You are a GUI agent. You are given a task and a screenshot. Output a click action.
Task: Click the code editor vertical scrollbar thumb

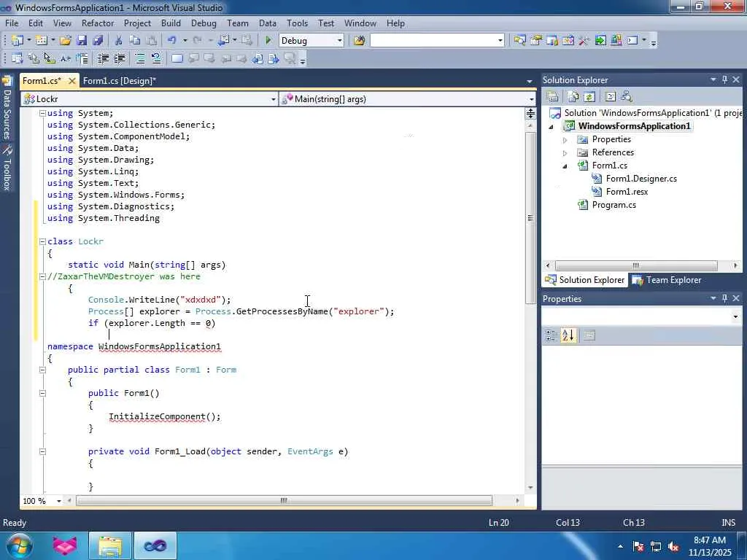pyautogui.click(x=530, y=218)
